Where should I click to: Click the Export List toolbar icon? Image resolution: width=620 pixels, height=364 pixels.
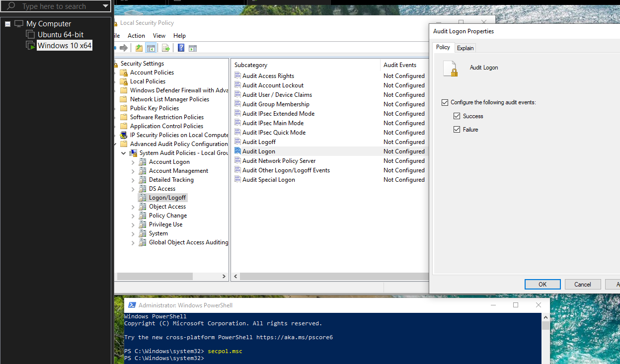click(x=166, y=48)
